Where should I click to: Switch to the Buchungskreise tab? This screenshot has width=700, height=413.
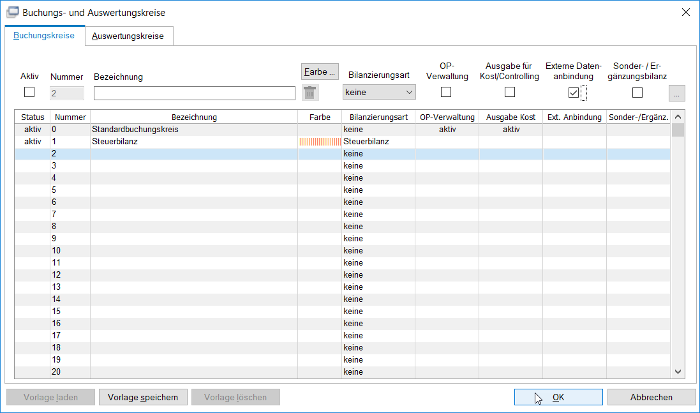click(44, 36)
